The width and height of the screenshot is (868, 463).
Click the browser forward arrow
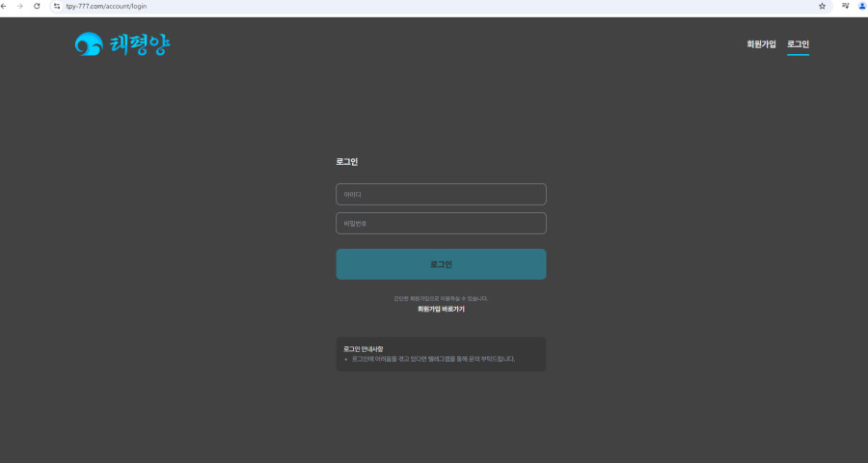[x=20, y=6]
